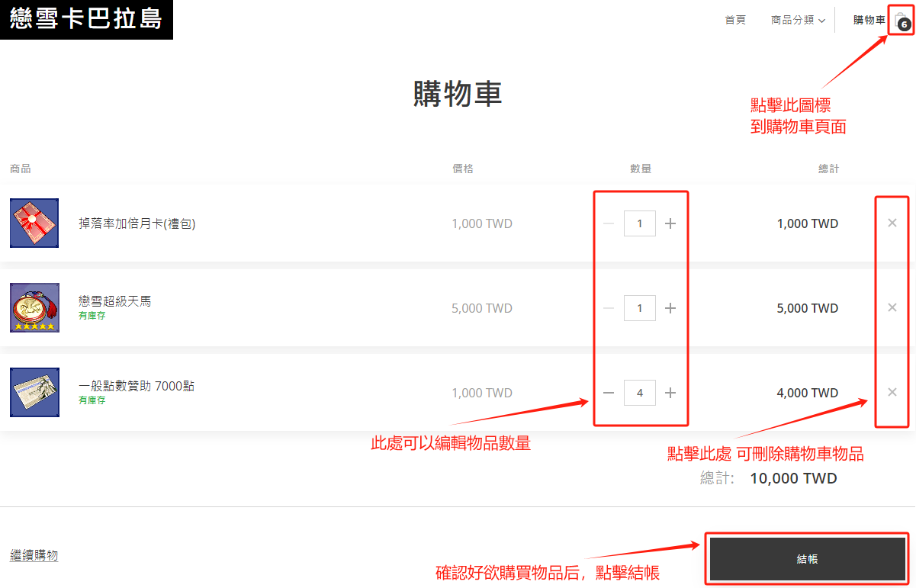The width and height of the screenshot is (916, 588).
Task: Follow the 繼續購物 link
Action: point(34,555)
